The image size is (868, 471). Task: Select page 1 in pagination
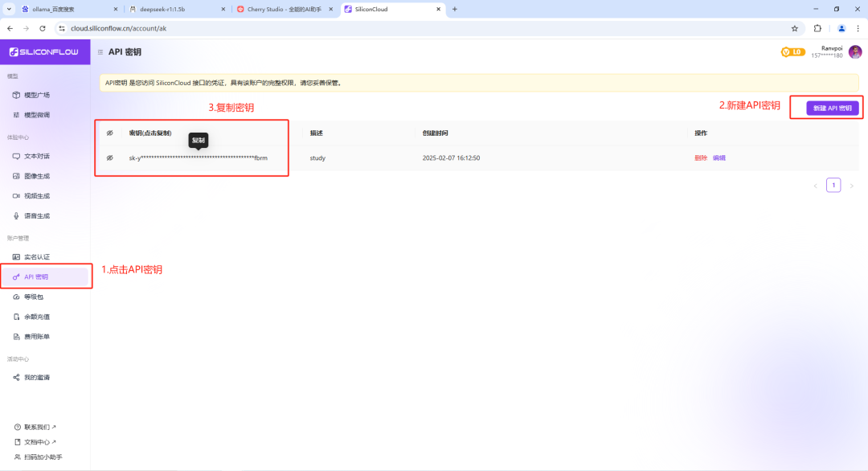833,186
